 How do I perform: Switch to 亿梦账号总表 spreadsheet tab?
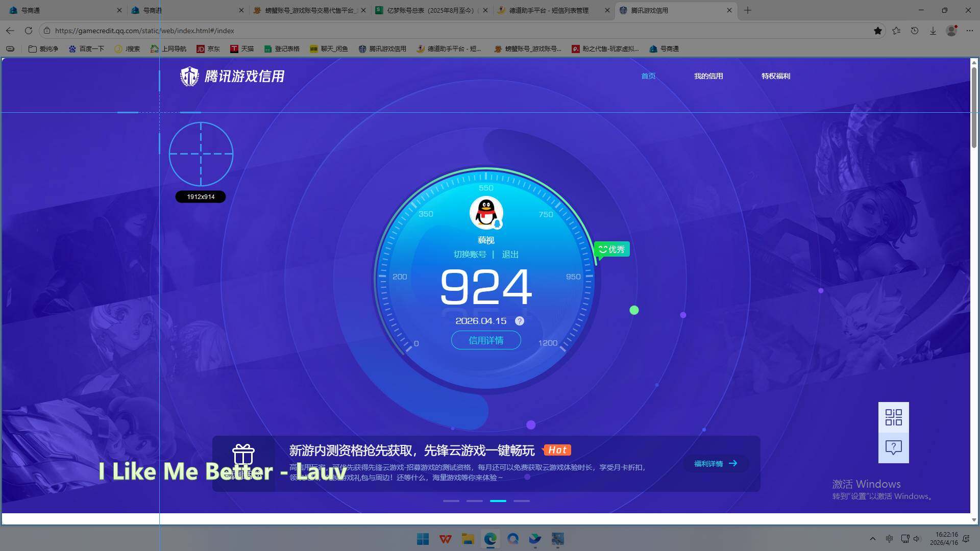tap(430, 10)
